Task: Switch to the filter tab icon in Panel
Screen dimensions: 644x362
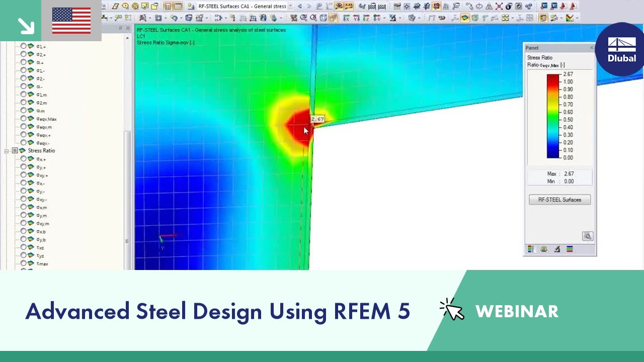Action: pyautogui.click(x=557, y=249)
